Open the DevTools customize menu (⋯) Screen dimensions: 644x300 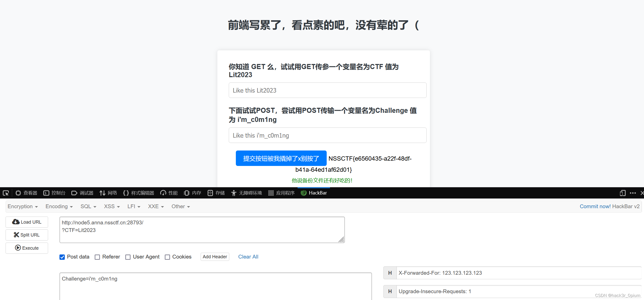click(632, 193)
